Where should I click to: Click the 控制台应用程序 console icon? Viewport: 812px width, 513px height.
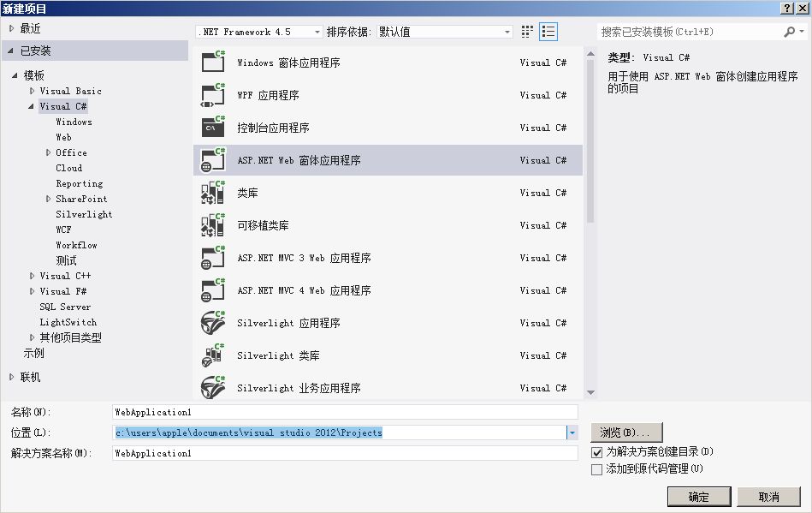click(x=213, y=128)
